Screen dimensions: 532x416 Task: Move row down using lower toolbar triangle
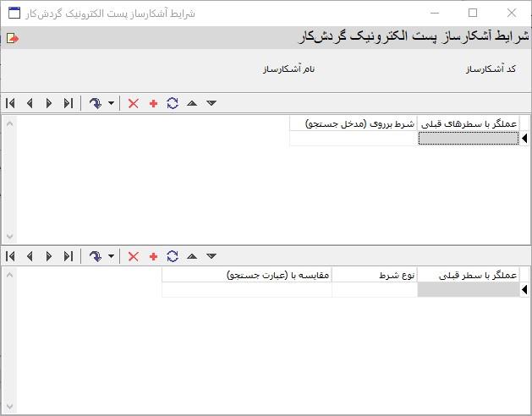click(x=211, y=256)
